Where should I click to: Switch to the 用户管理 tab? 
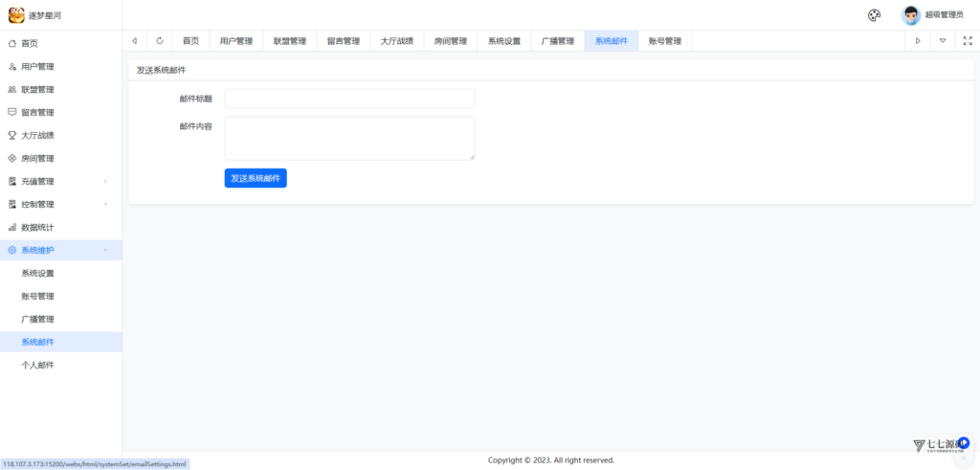click(236, 41)
